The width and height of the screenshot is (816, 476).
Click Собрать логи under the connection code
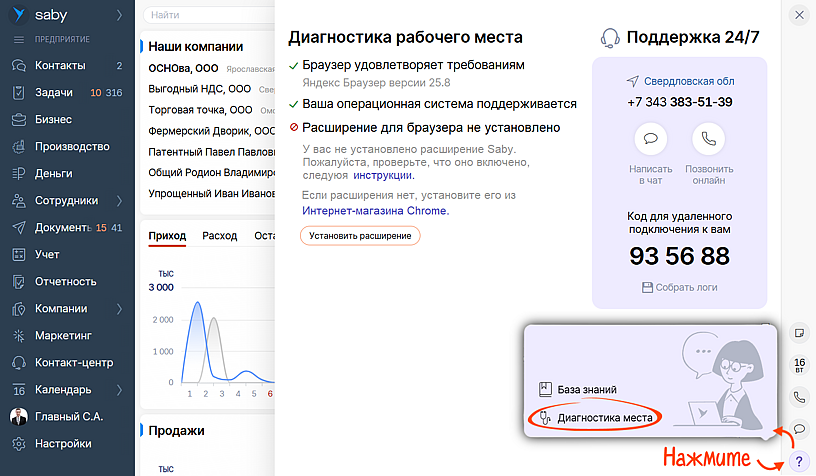(x=679, y=287)
